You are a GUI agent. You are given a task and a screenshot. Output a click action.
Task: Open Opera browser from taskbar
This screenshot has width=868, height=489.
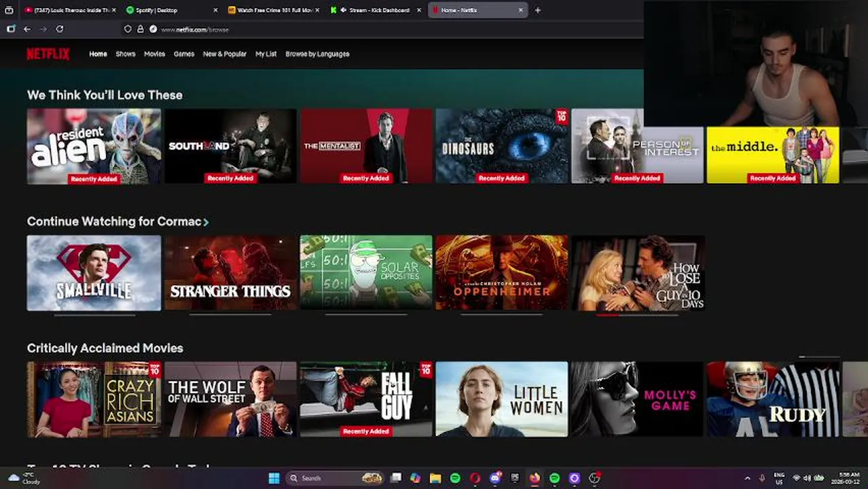pyautogui.click(x=475, y=478)
